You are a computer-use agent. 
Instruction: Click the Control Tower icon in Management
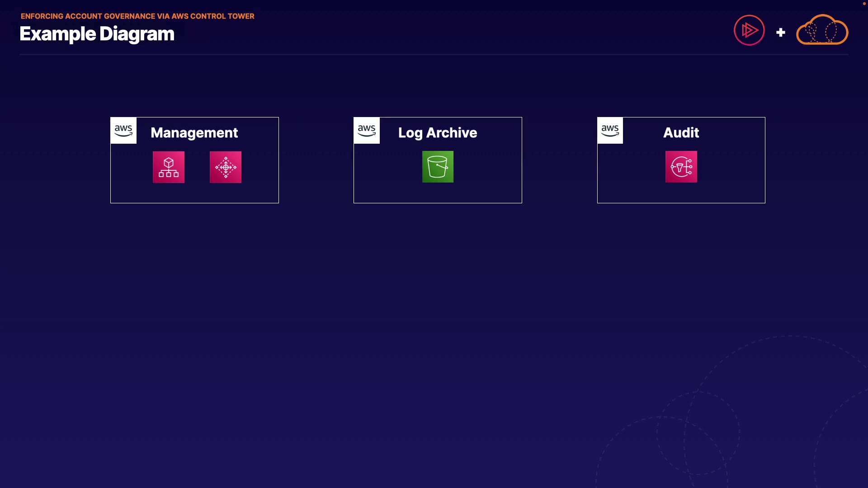226,167
